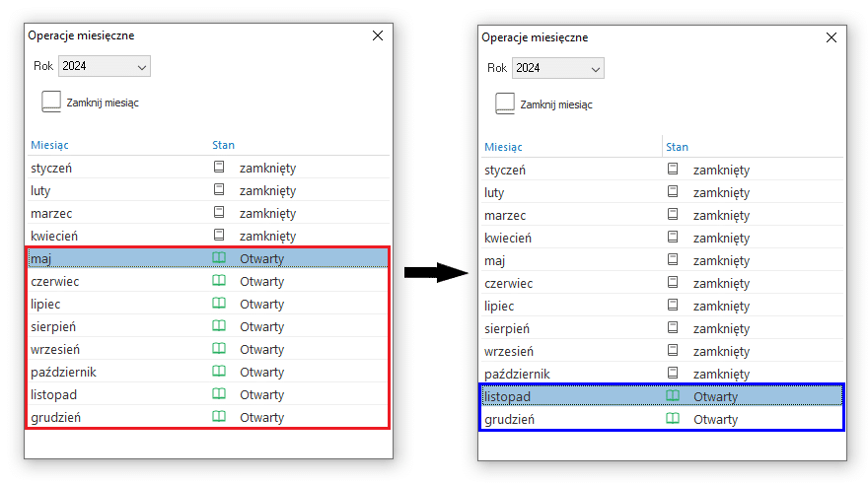Open the Rok 2024 dropdown, left window
This screenshot has height=483, width=868.
click(105, 66)
